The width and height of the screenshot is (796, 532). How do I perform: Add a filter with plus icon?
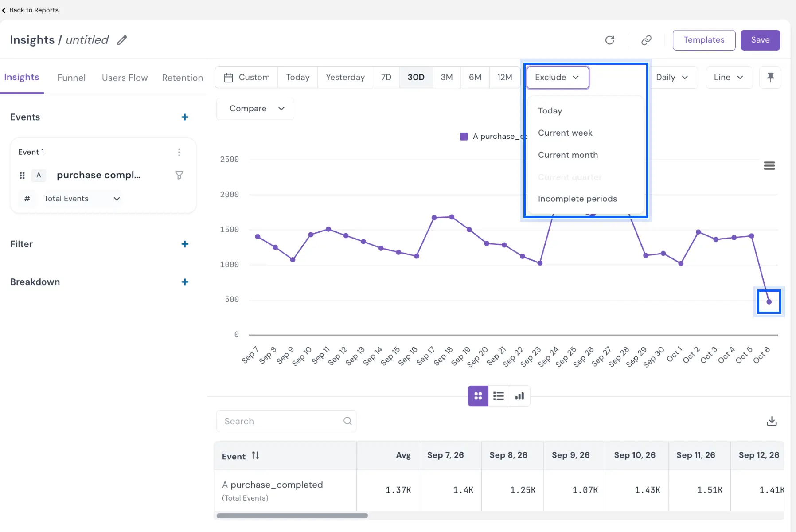[x=185, y=244]
